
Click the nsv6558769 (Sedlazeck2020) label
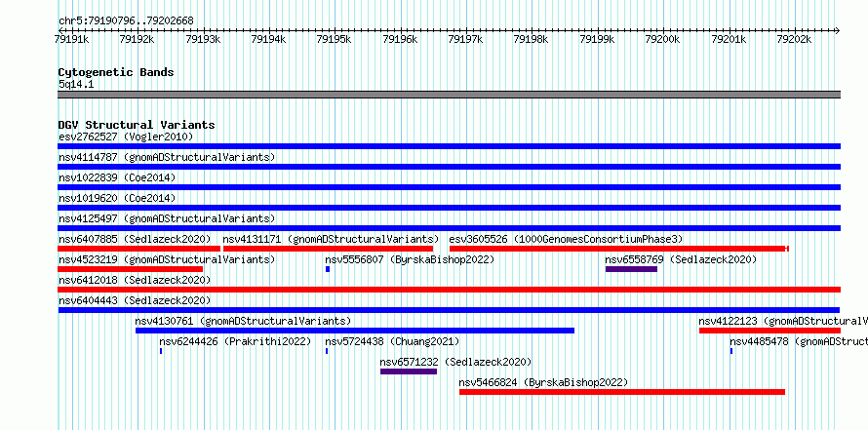point(681,259)
